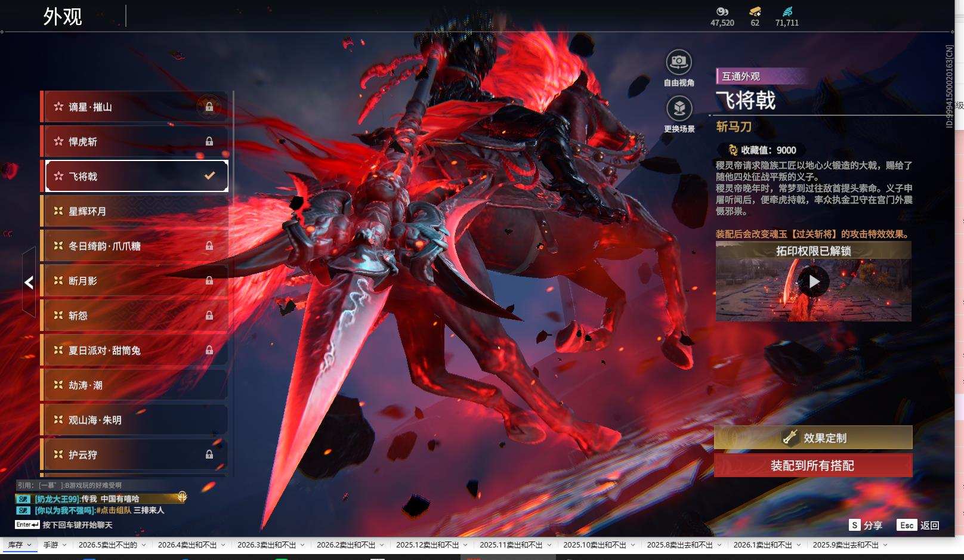
Task: Open the dropdown arrow on 2025.10卖出和不出 tab
Action: click(x=633, y=545)
